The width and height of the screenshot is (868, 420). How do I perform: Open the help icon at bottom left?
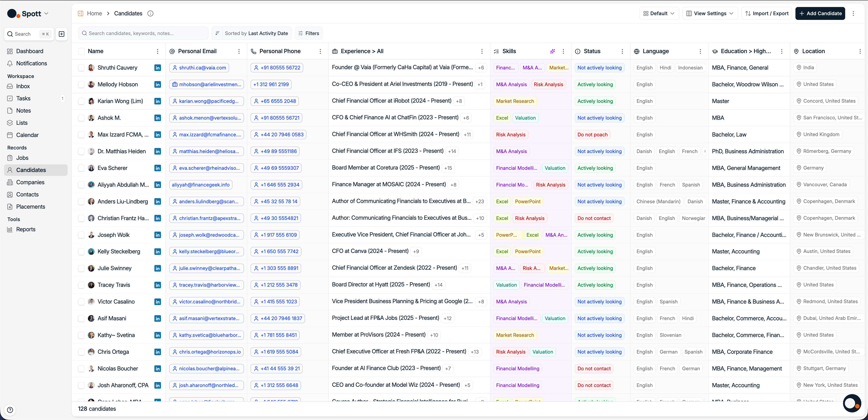[10, 410]
